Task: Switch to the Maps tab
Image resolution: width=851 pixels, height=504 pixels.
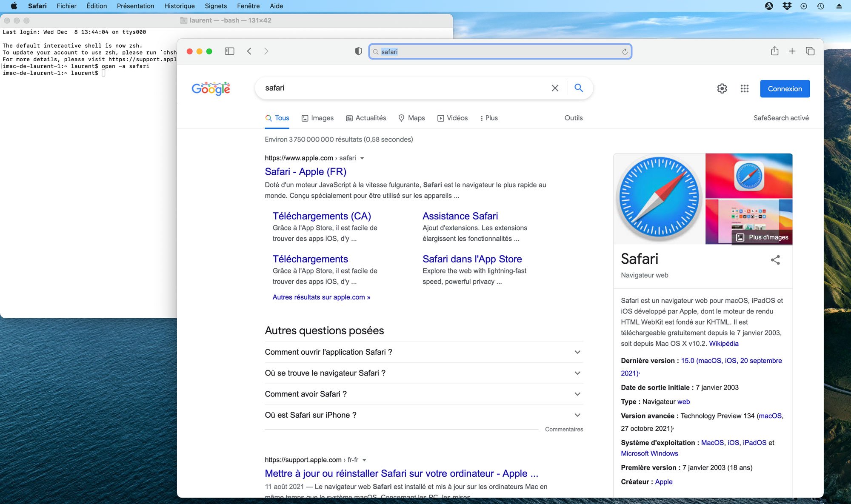Action: coord(411,118)
